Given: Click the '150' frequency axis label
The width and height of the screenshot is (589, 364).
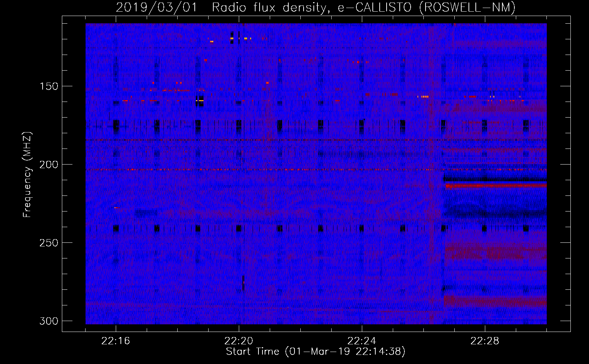Looking at the screenshot, I should 49,86.
